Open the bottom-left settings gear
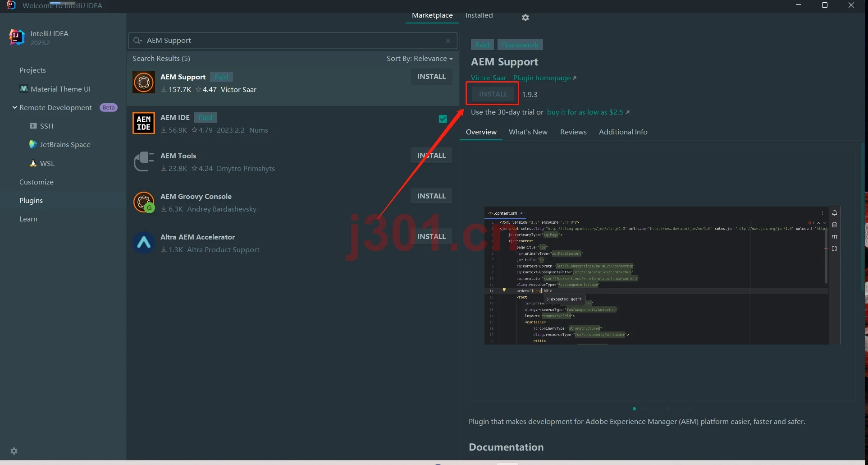 point(14,451)
